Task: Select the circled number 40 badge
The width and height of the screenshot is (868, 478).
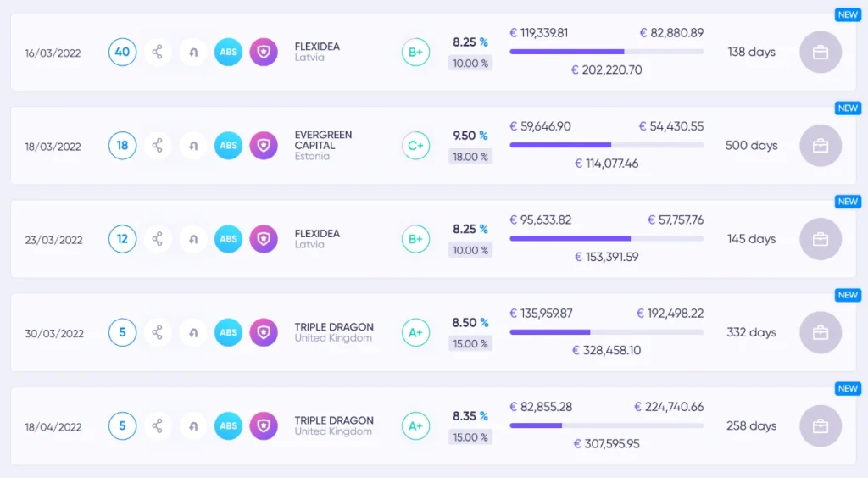Action: (x=122, y=52)
